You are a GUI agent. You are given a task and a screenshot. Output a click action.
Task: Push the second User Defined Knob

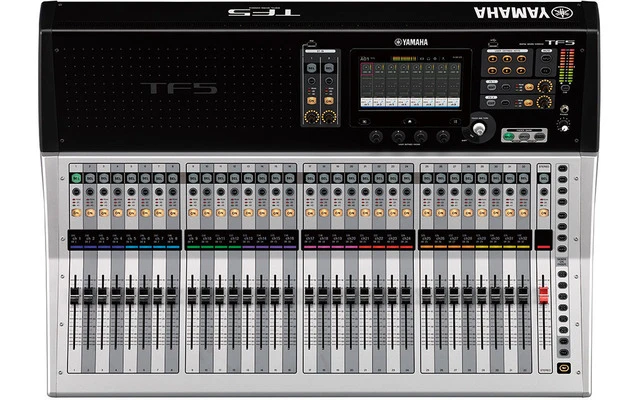[398, 136]
